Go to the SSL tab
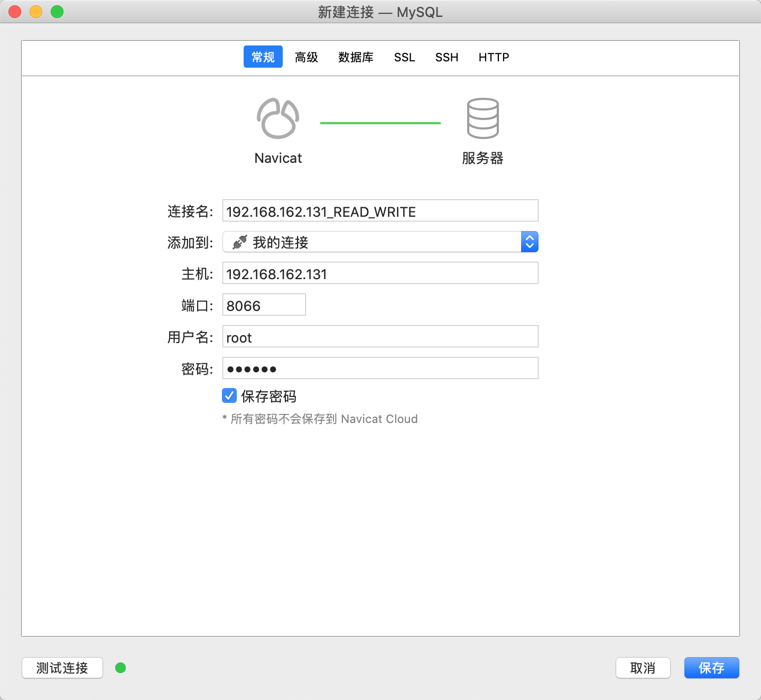The height and width of the screenshot is (700, 761). tap(405, 57)
